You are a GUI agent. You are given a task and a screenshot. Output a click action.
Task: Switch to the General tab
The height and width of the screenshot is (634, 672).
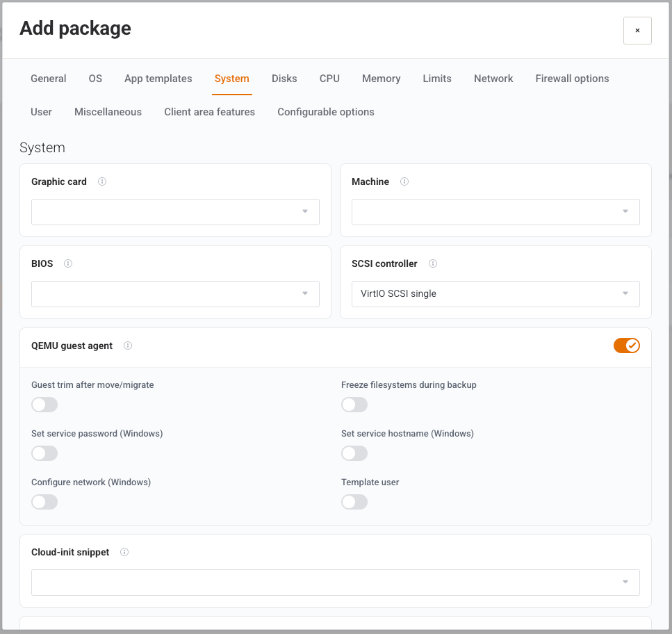[49, 79]
